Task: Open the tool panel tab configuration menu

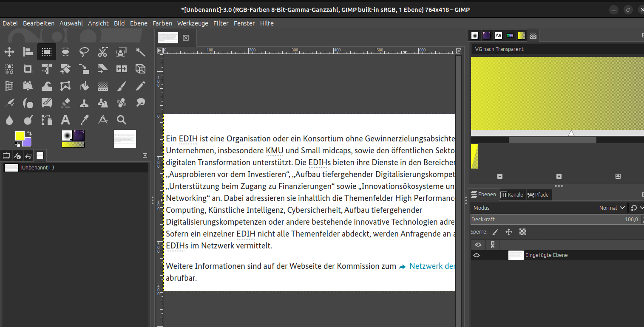Action: coord(145,155)
